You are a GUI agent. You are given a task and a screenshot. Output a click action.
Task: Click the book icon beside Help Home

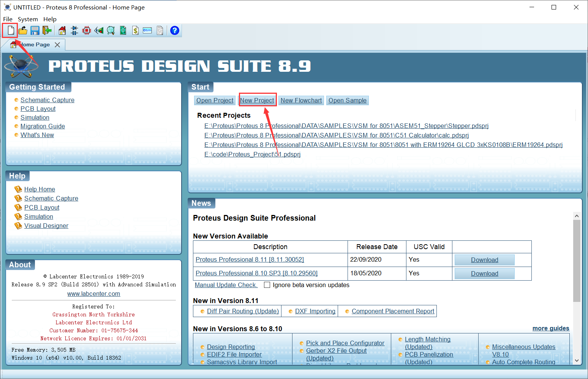point(18,189)
